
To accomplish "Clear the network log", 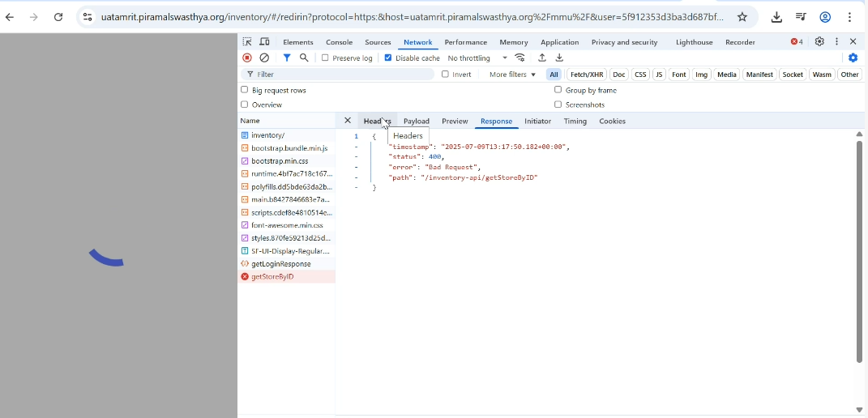I will click(x=264, y=58).
